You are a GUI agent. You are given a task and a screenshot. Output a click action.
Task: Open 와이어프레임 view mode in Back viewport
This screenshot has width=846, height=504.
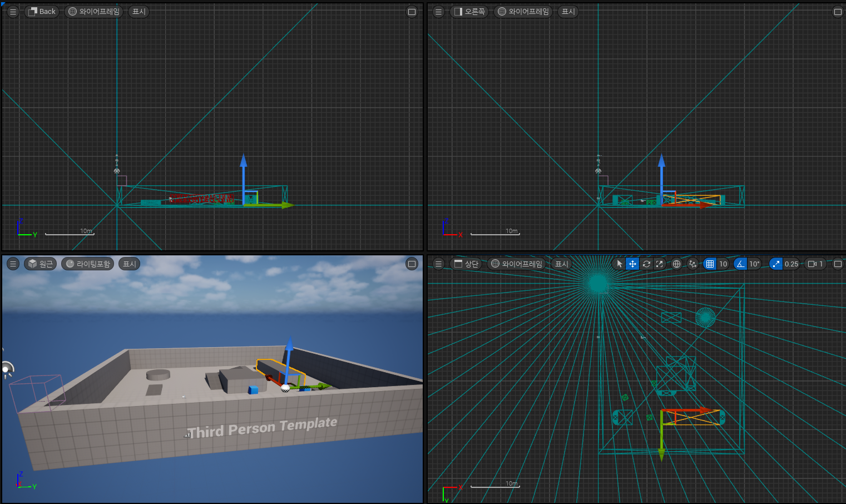coord(94,12)
